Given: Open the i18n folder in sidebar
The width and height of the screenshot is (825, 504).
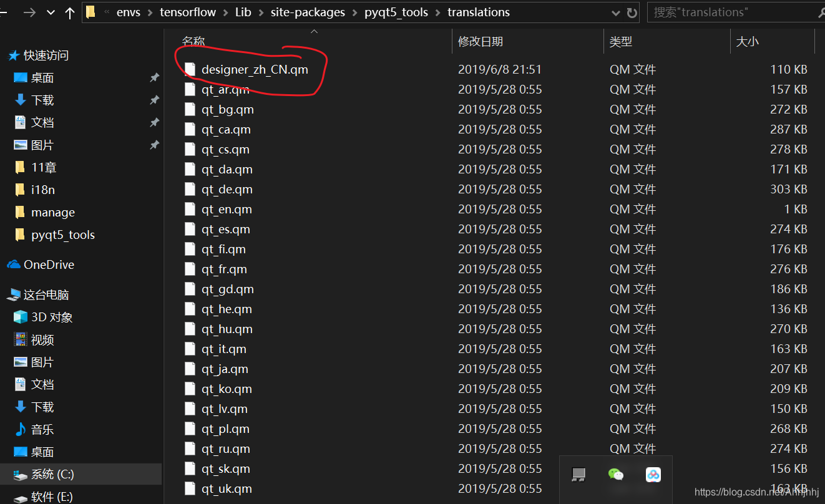Looking at the screenshot, I should tap(43, 190).
